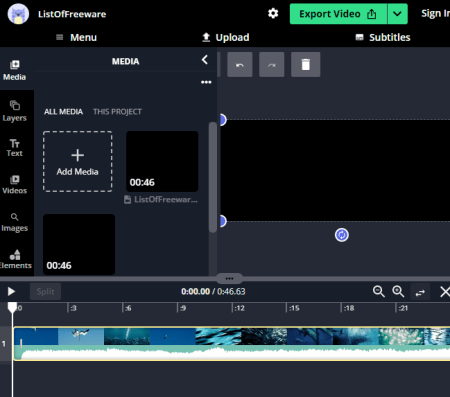The width and height of the screenshot is (450, 397).
Task: Click the ListOfFreeware profile avatar
Action: [x=18, y=14]
